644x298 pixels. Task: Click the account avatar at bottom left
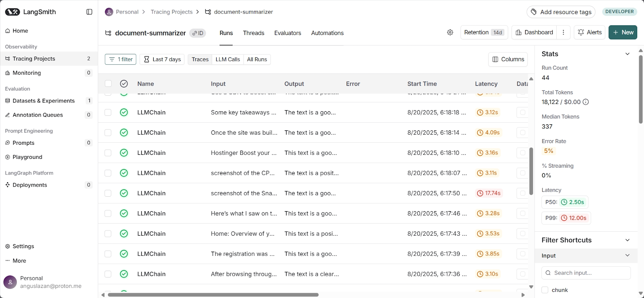click(x=10, y=282)
